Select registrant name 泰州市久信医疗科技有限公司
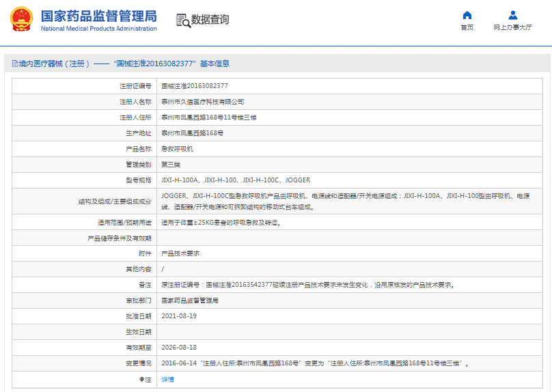This screenshot has width=552, height=392. point(202,102)
